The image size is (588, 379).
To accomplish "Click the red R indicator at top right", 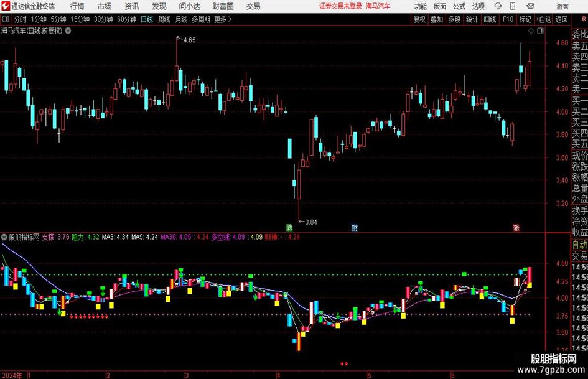I will [x=584, y=19].
